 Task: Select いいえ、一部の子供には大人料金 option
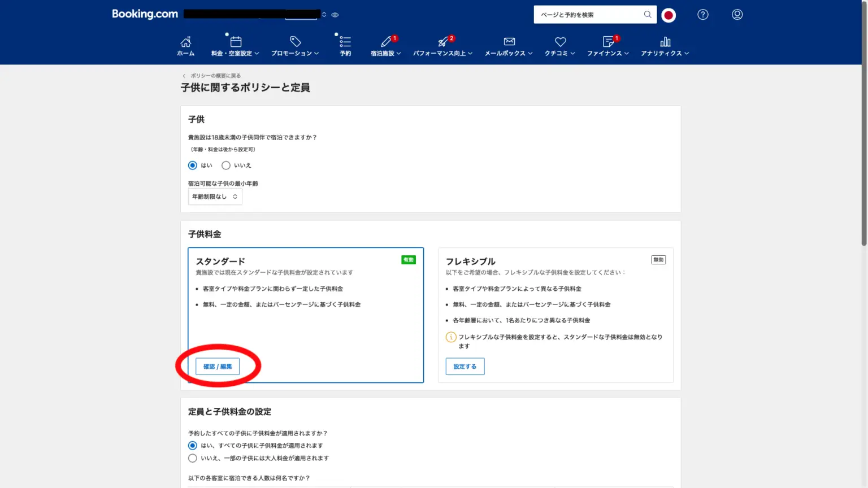193,458
